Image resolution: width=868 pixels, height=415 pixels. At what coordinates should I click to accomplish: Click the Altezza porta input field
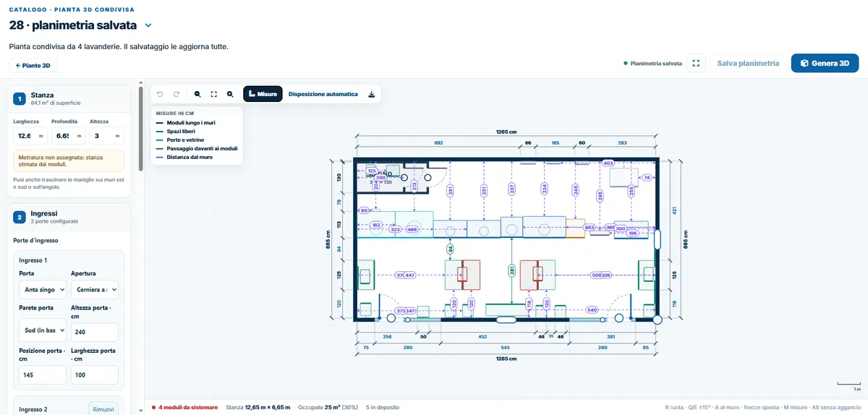click(95, 332)
